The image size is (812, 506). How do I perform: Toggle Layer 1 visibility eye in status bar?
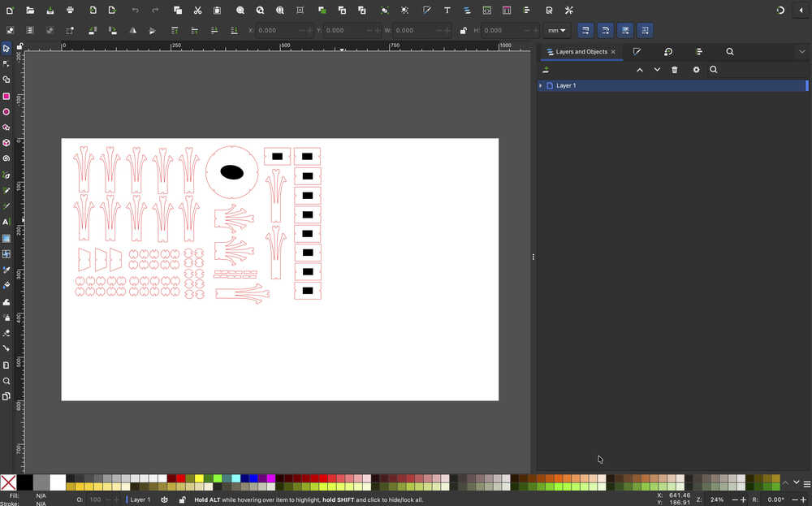[164, 500]
